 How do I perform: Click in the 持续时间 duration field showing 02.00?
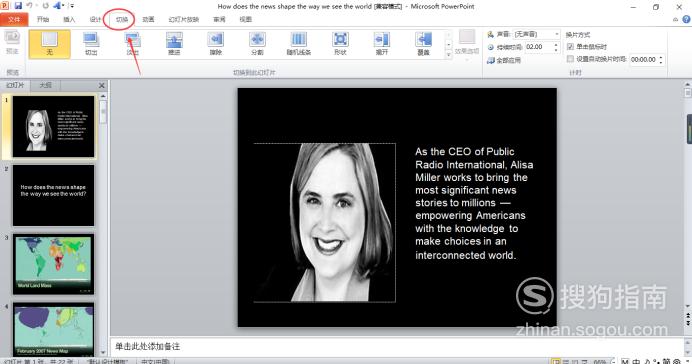tap(538, 47)
